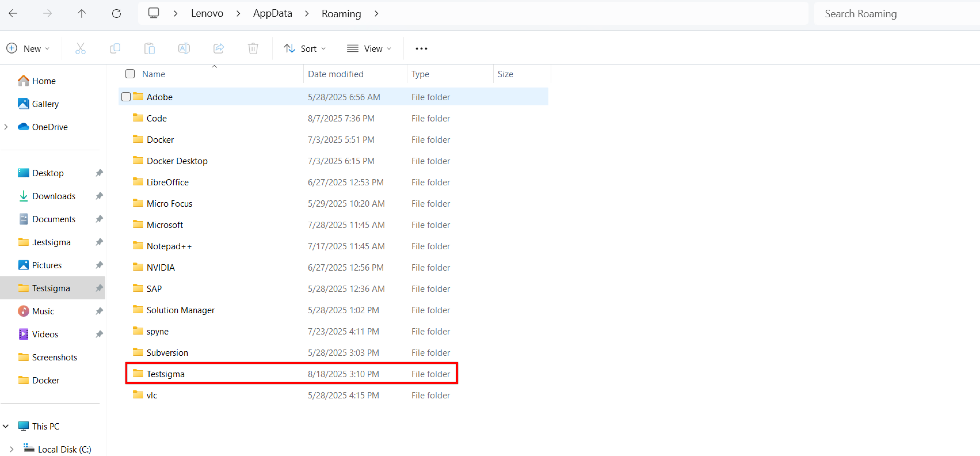980x456 pixels.
Task: Click the Cut scissors icon
Action: coord(80,48)
